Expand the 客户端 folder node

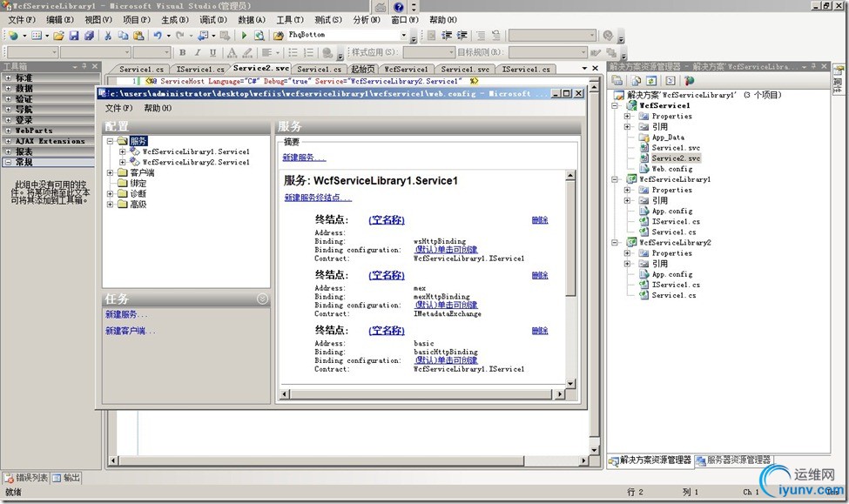[111, 172]
